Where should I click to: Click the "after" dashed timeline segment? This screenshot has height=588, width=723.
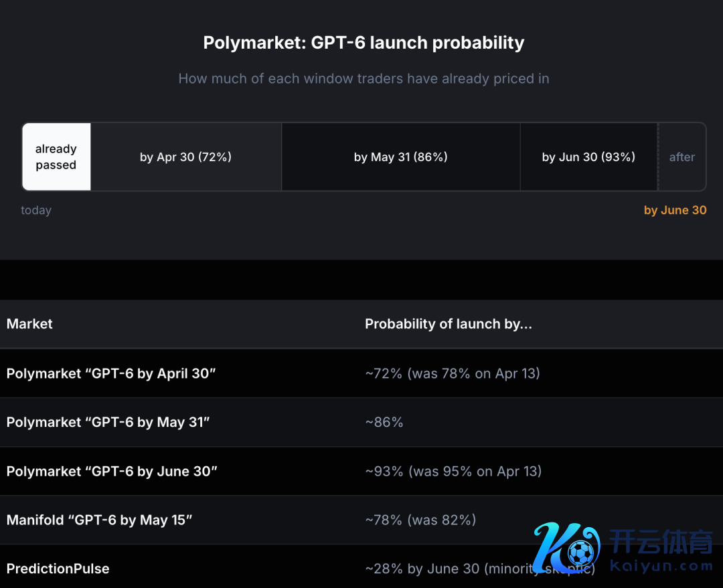[x=681, y=157]
